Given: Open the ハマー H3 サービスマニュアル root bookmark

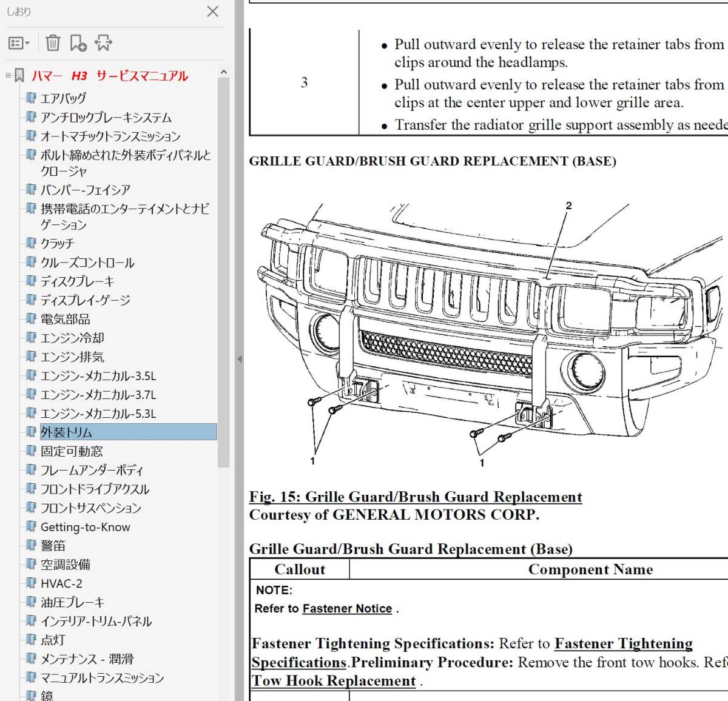Looking at the screenshot, I should (110, 76).
